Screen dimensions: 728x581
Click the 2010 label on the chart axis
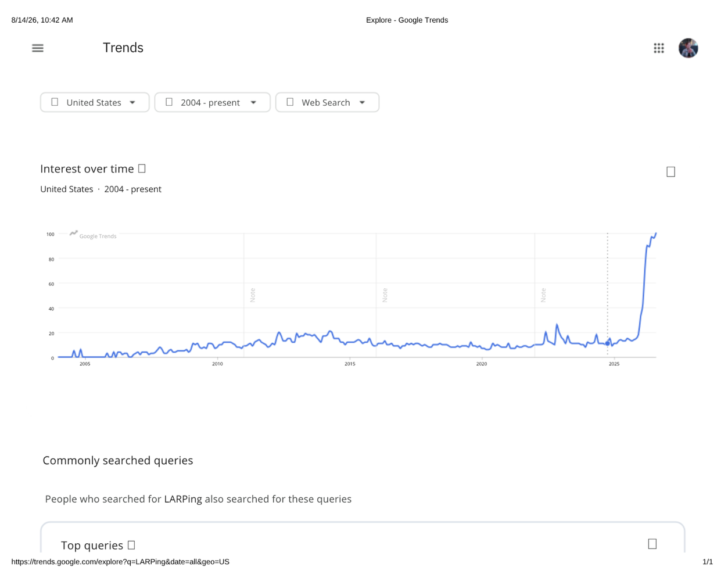coord(217,364)
